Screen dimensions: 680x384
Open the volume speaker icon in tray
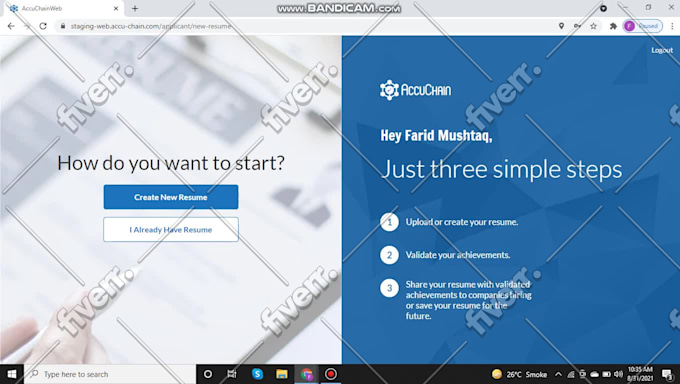click(618, 374)
